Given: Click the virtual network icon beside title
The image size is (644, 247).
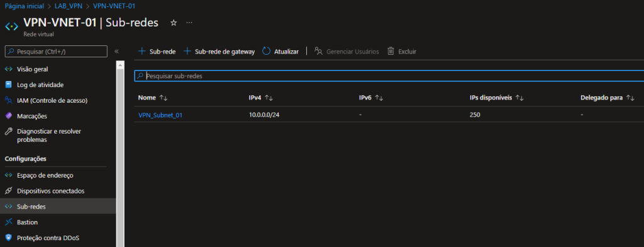Looking at the screenshot, I should (x=11, y=26).
